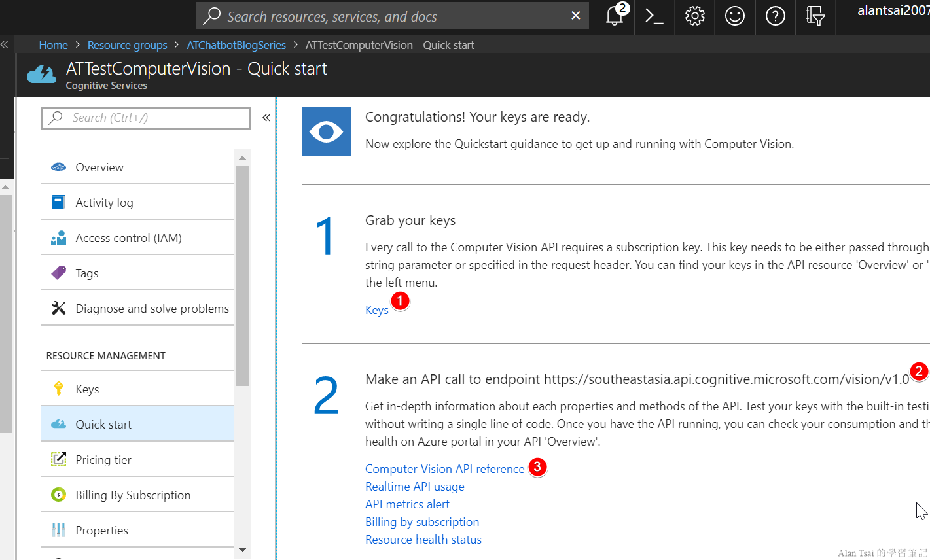The image size is (930, 560).
Task: Click the purple Tags icon
Action: [58, 273]
